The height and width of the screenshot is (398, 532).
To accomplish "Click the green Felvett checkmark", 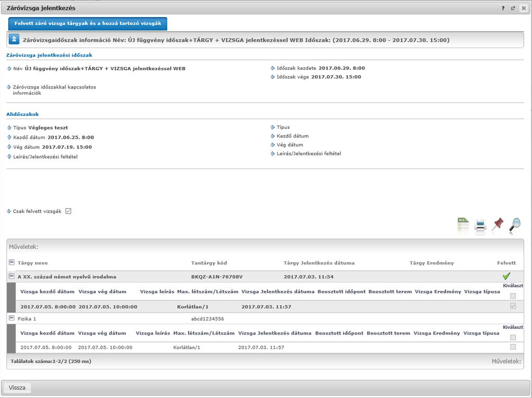I will coord(507,276).
